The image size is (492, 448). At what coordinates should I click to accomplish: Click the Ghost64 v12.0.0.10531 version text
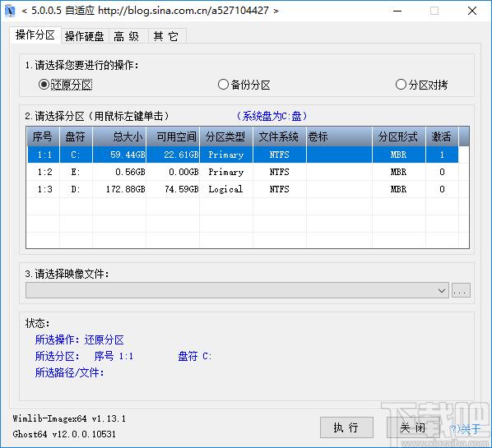click(x=64, y=434)
